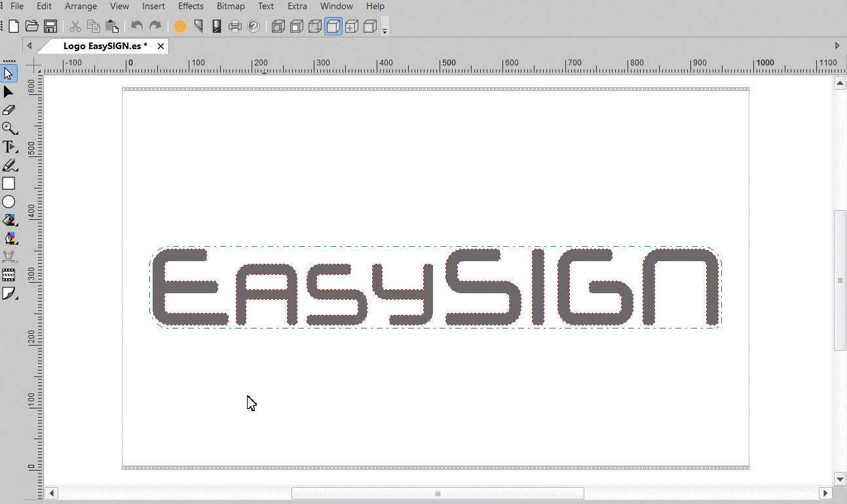Click the vertical scrollbar thumb
The image size is (847, 504).
(x=839, y=280)
